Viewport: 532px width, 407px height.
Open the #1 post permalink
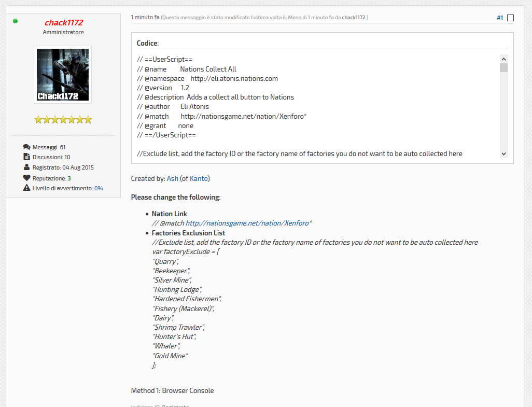500,18
